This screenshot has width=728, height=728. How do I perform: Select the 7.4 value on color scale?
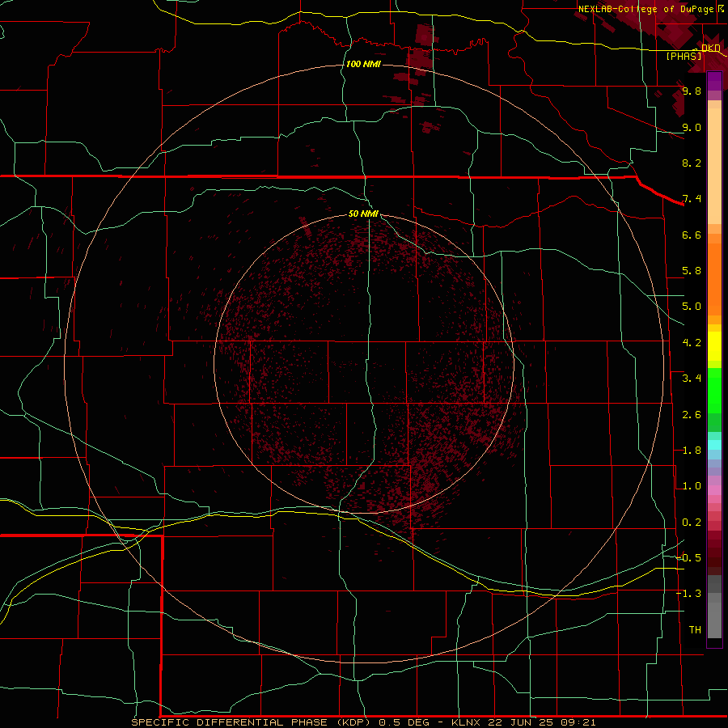click(692, 199)
